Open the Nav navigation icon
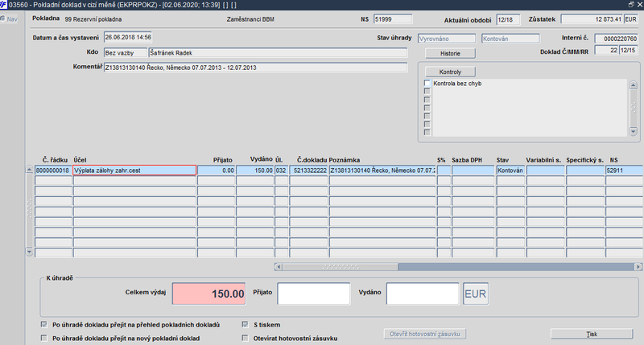This screenshot has height=345, width=644. pos(9,18)
